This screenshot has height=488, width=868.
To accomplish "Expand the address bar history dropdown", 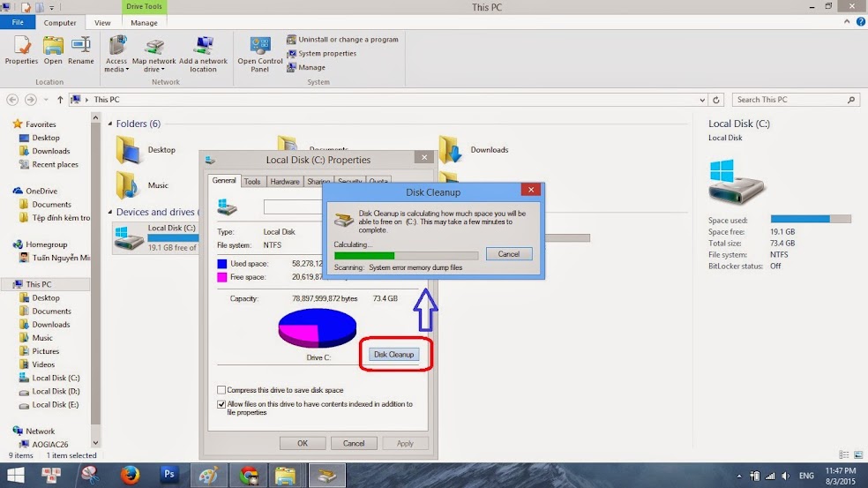I will (x=702, y=100).
